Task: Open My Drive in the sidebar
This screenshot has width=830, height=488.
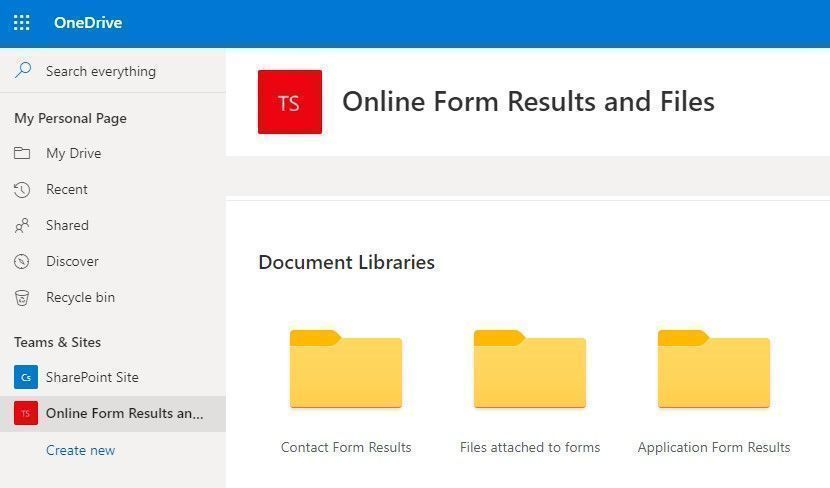Action: 74,153
